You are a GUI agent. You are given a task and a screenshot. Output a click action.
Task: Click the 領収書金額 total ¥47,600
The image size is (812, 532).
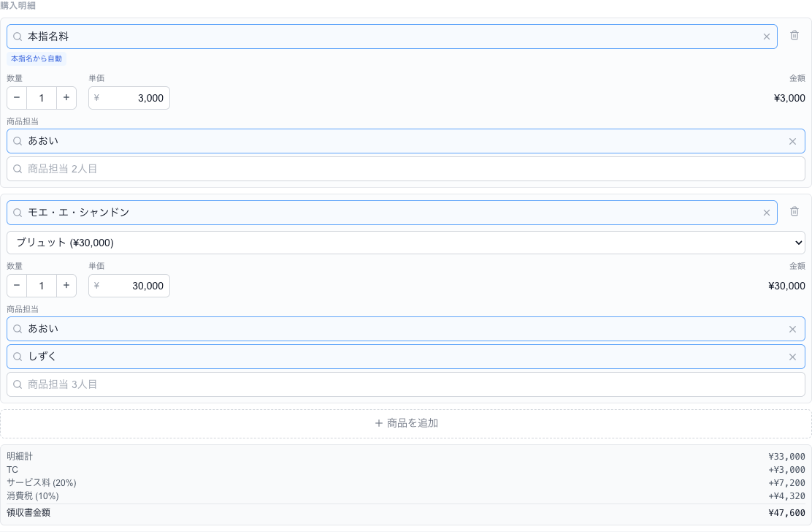[786, 513]
